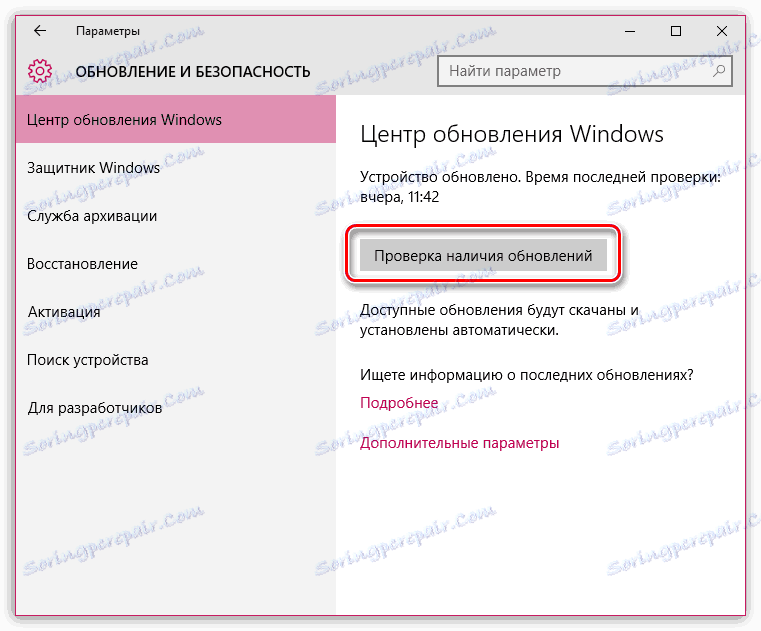Click the Доступные обновления будут скачаны text

(499, 320)
